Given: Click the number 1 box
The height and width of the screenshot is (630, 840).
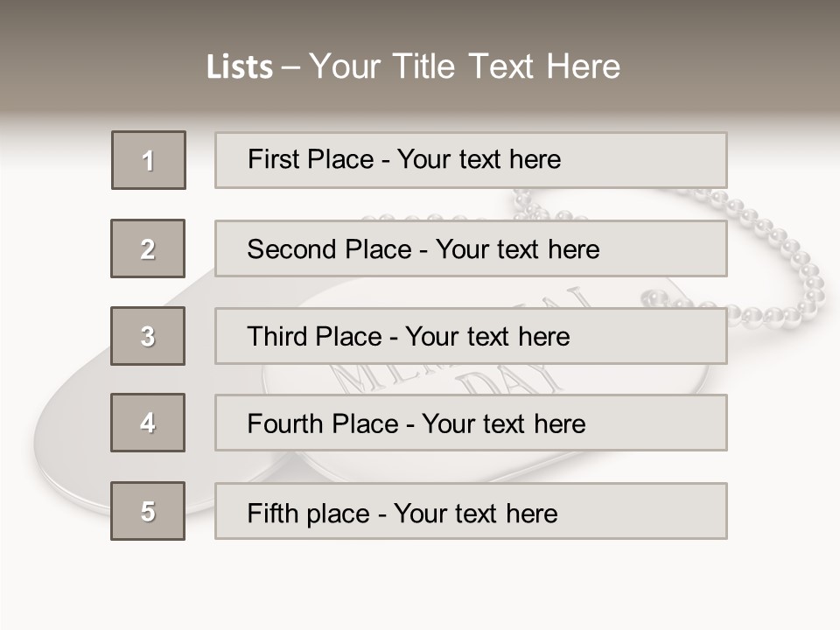Looking at the screenshot, I should [149, 160].
